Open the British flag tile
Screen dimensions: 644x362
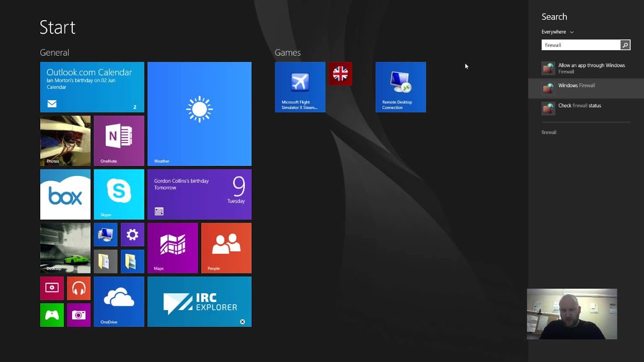(341, 74)
